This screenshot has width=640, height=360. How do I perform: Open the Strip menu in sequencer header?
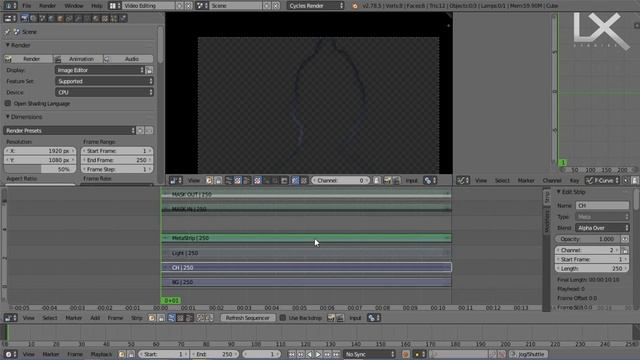tap(137, 318)
